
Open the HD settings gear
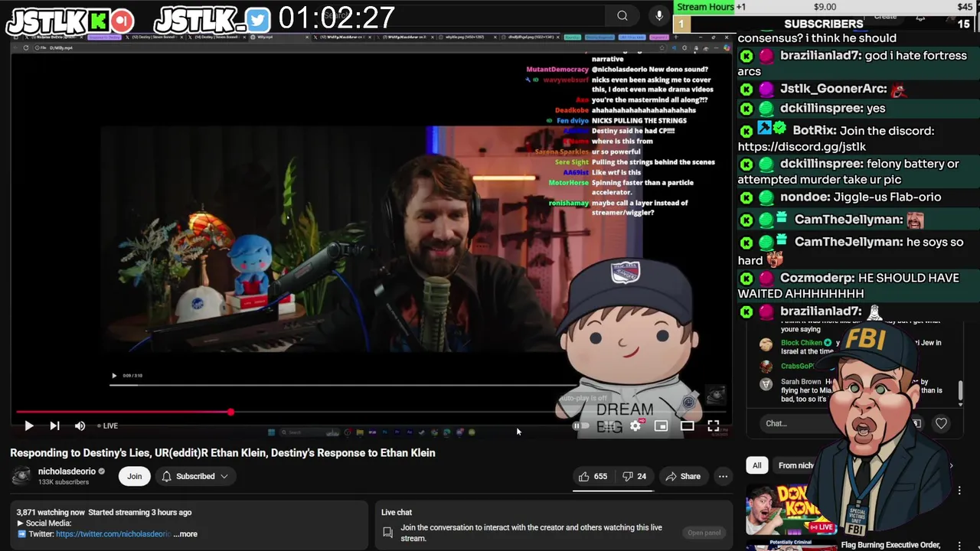(635, 425)
